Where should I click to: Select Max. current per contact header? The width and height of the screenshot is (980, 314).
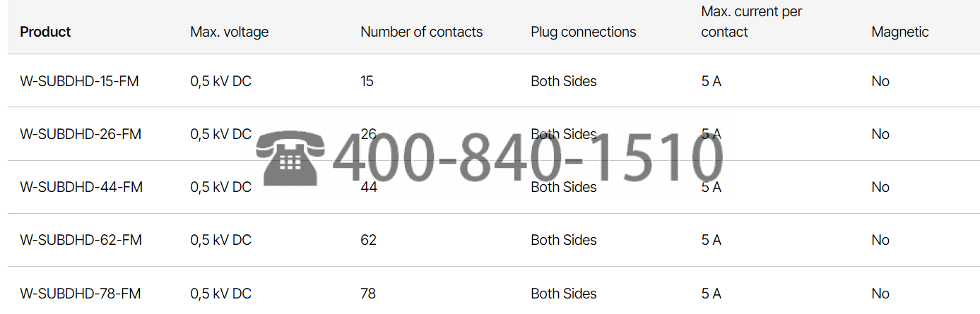point(752,22)
